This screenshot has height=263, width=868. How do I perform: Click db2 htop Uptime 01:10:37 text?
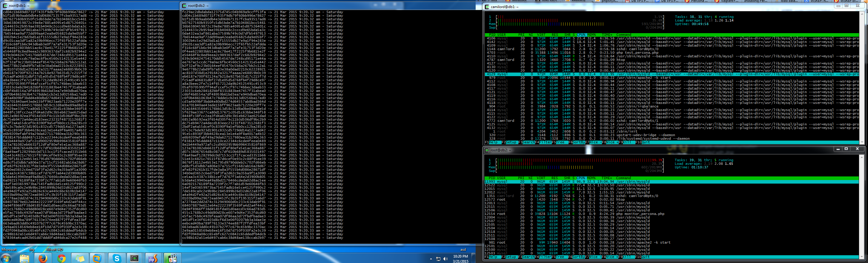(x=692, y=167)
